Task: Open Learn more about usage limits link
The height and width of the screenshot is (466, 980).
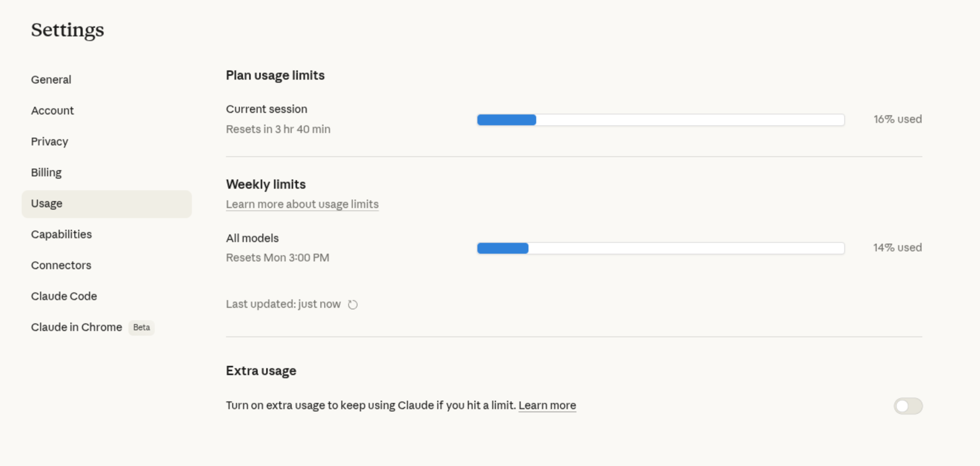Action: [302, 204]
